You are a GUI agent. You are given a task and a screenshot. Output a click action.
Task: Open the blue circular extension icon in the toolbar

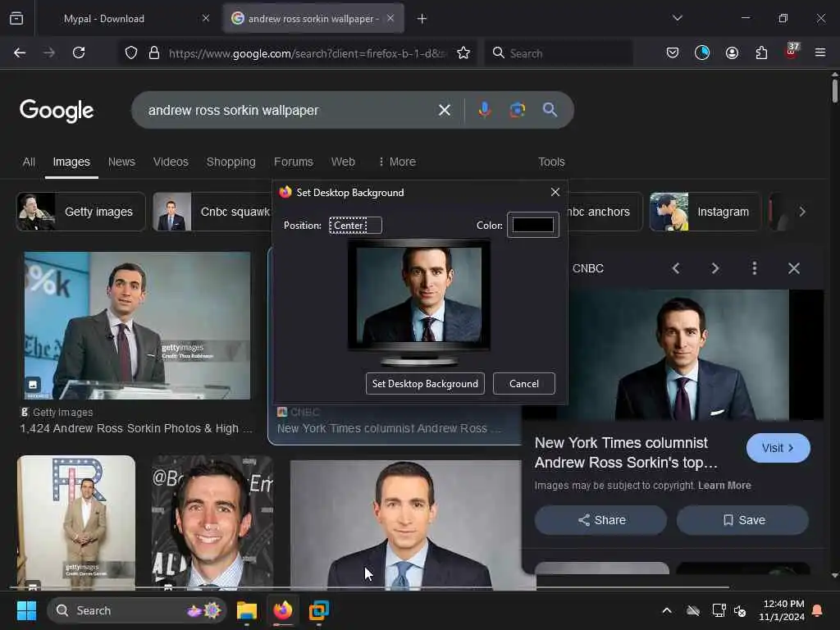coord(702,52)
